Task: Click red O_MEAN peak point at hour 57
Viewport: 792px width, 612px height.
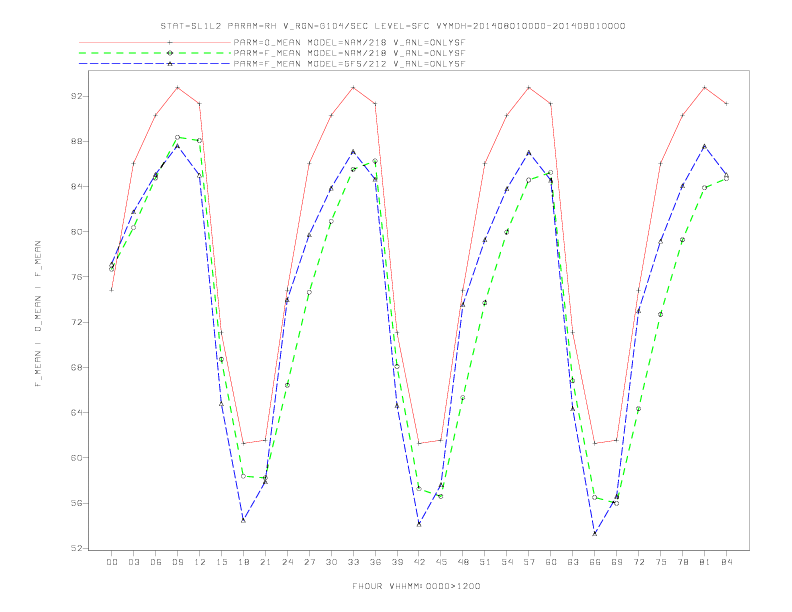Action: tap(529, 87)
